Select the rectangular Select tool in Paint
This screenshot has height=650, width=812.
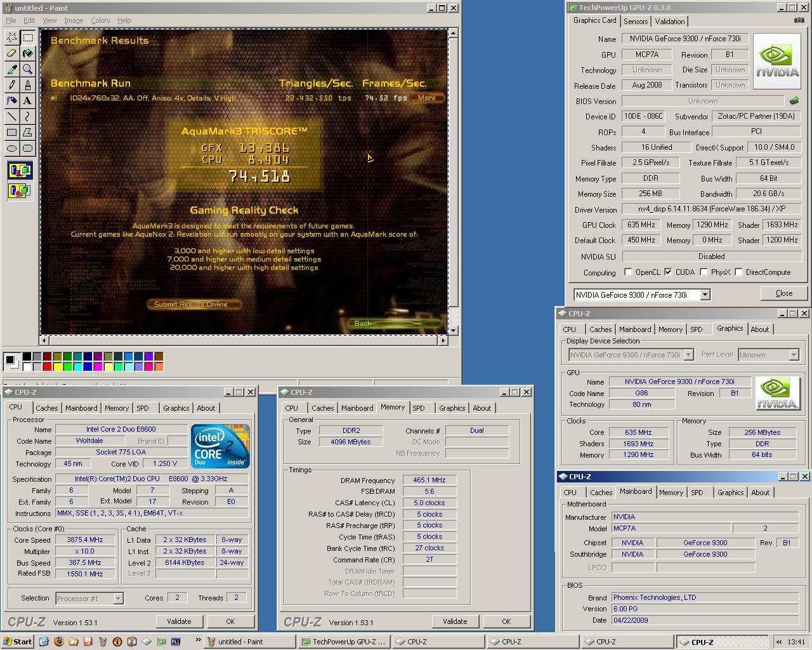coord(28,37)
